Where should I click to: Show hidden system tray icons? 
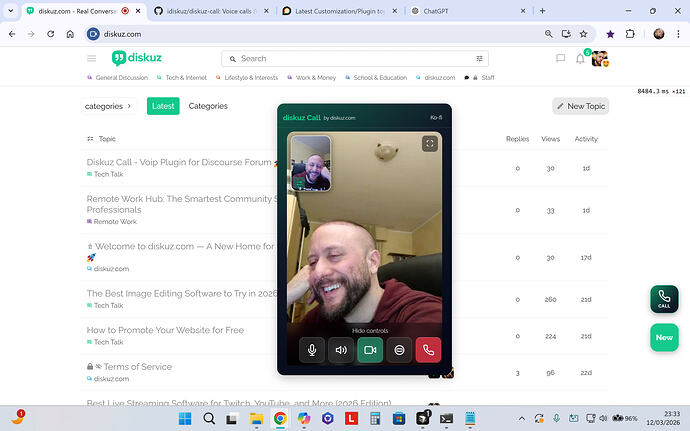[522, 418]
